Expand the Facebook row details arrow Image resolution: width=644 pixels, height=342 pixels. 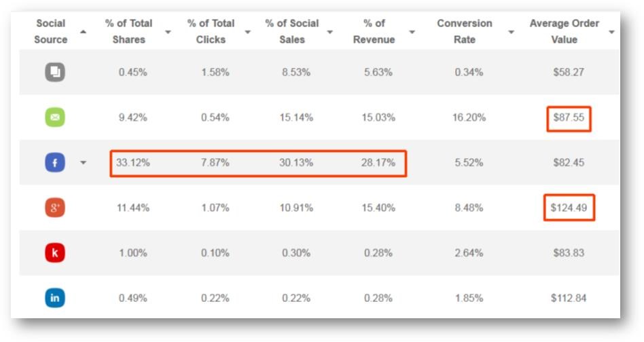tap(83, 163)
